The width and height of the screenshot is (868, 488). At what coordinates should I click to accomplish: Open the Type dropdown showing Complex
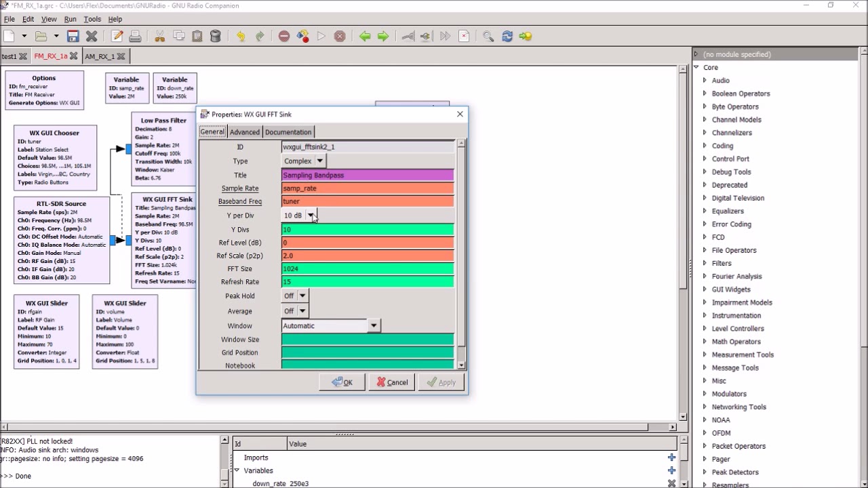[304, 161]
